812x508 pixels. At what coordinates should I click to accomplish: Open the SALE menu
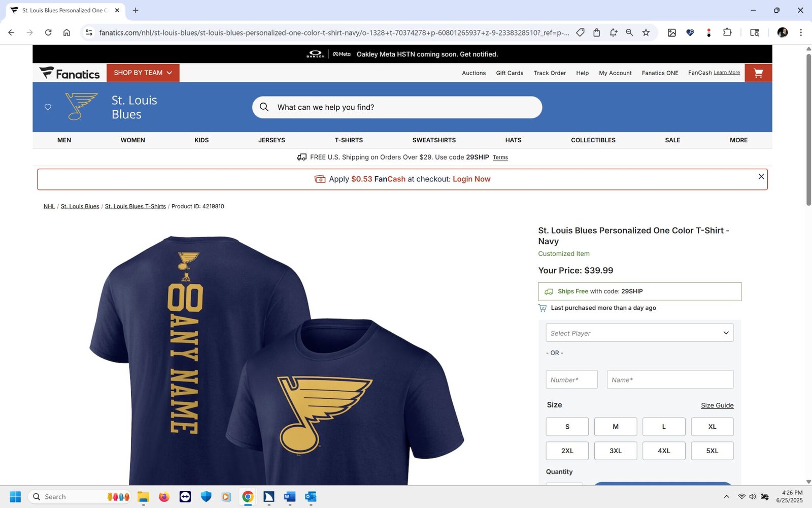pyautogui.click(x=672, y=140)
